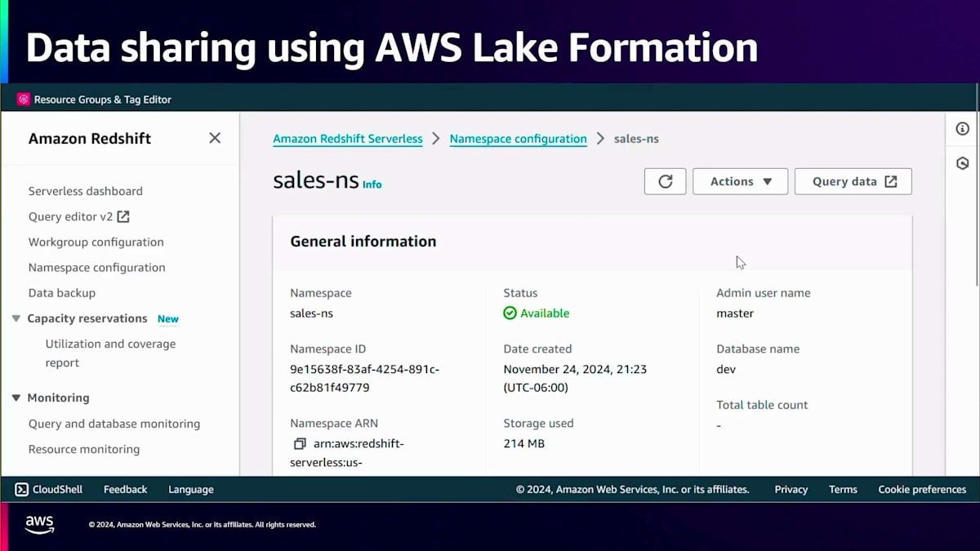The height and width of the screenshot is (551, 980).
Task: Click the Query data button
Action: tap(853, 181)
